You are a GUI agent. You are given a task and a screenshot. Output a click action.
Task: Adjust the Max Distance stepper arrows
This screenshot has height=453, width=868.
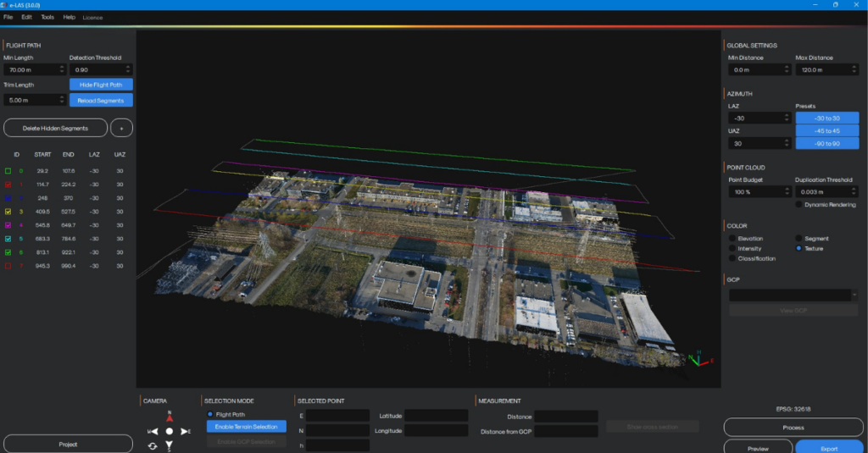click(854, 69)
